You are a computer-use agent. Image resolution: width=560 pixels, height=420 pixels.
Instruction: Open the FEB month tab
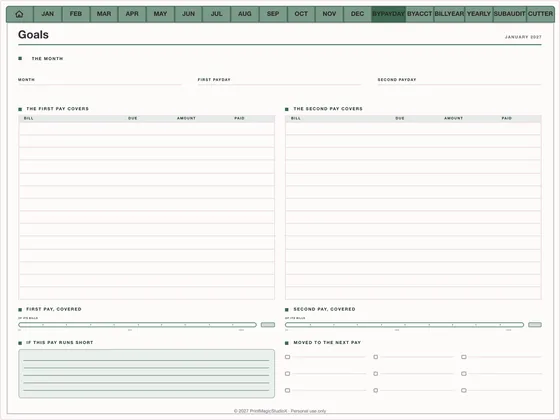76,14
